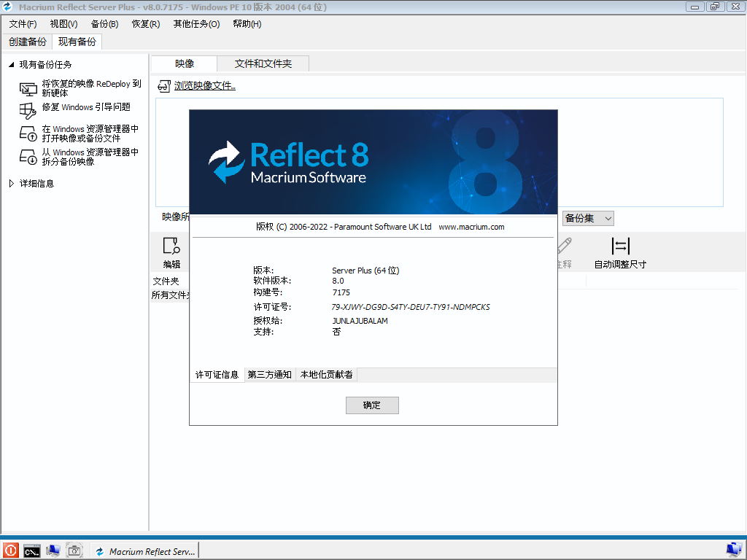Click the 浏览映像文件 link

point(204,86)
